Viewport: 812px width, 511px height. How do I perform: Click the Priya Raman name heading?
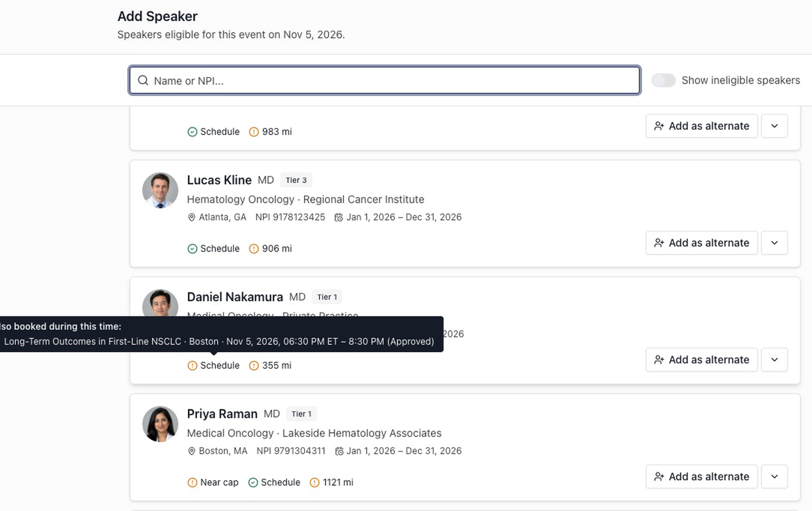tap(222, 414)
